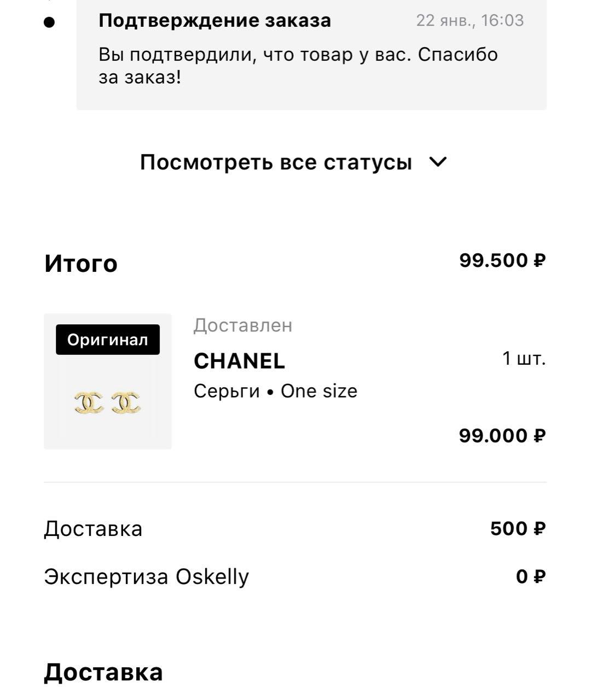Tap the "Итого" heading
591x700 pixels.
click(x=81, y=263)
